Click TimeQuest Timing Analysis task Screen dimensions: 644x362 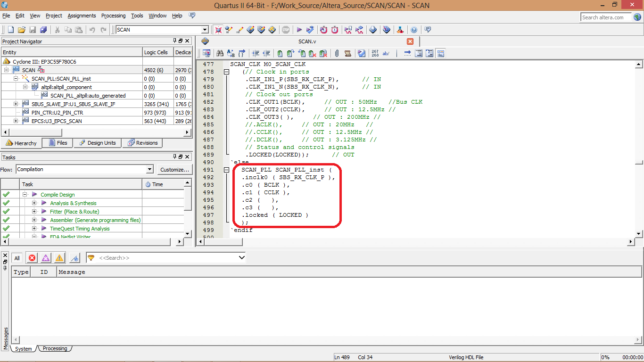(x=80, y=229)
